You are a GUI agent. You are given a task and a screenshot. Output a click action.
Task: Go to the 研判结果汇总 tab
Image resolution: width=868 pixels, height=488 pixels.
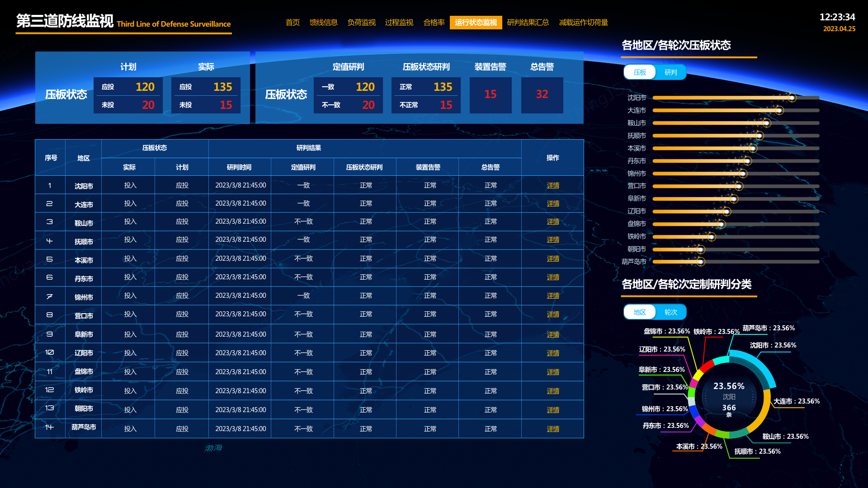click(x=528, y=23)
